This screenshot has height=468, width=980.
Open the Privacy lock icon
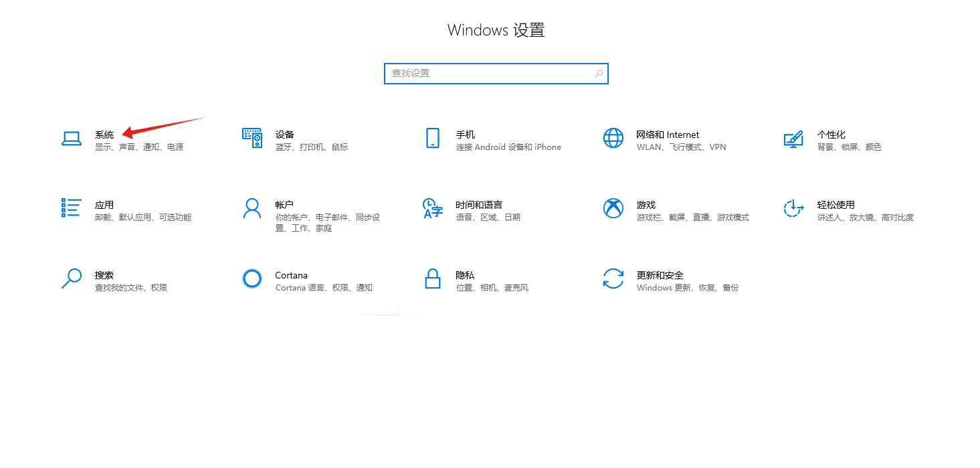click(432, 279)
